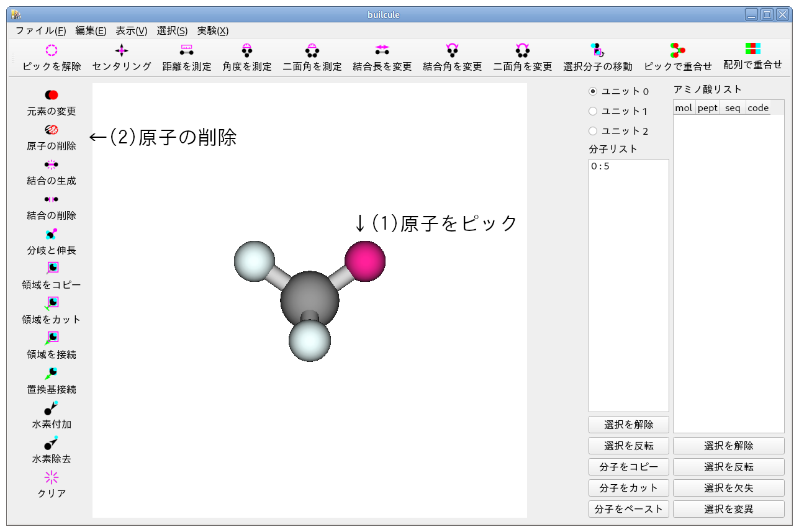Select the 水素除去 (remove hydrogen) tool
This screenshot has height=532, width=799.
point(50,451)
